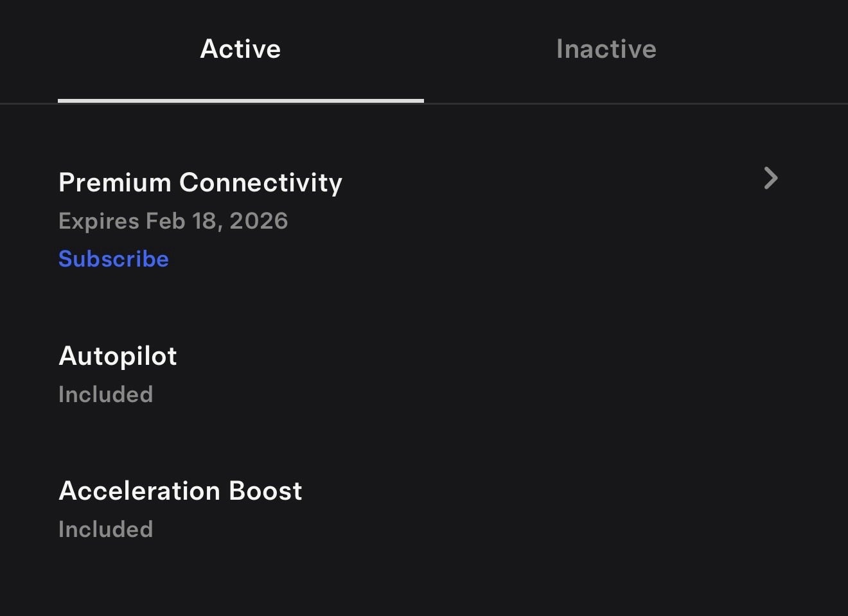The height and width of the screenshot is (616, 848).
Task: Click the gray divider line below Inactive tab
Action: click(636, 103)
